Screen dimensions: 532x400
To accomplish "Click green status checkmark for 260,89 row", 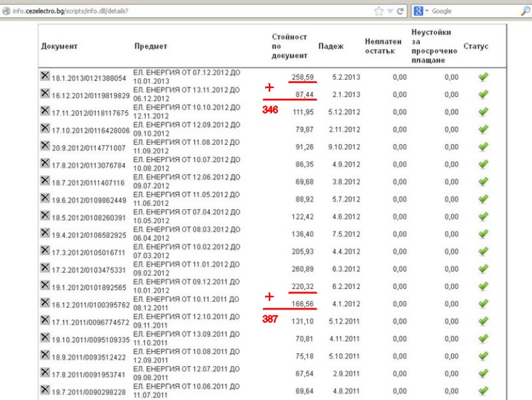I will (483, 269).
